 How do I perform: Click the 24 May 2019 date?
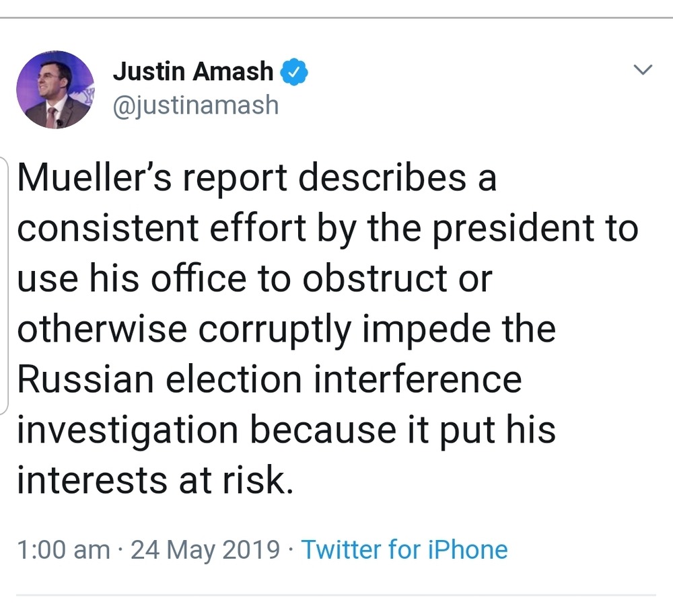tap(205, 549)
